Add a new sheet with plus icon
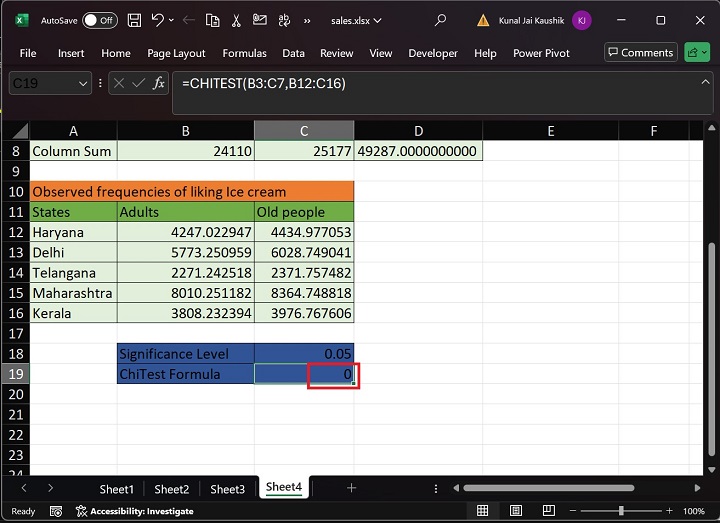 pos(351,488)
